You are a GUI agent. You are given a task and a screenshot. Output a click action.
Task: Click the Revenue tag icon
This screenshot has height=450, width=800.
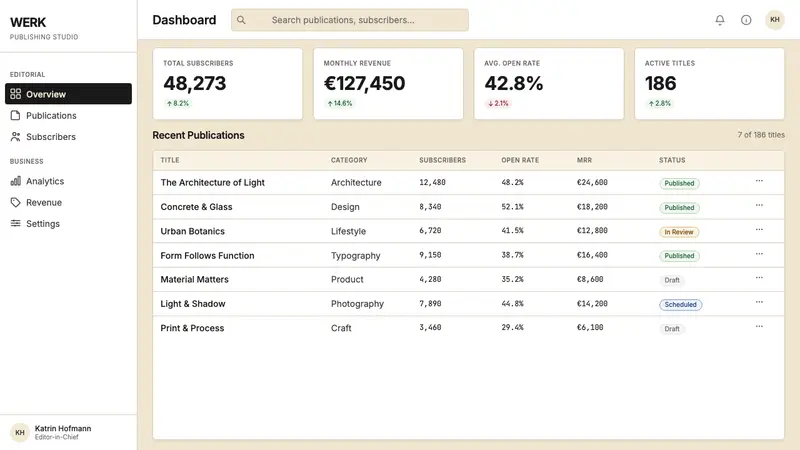coord(16,203)
